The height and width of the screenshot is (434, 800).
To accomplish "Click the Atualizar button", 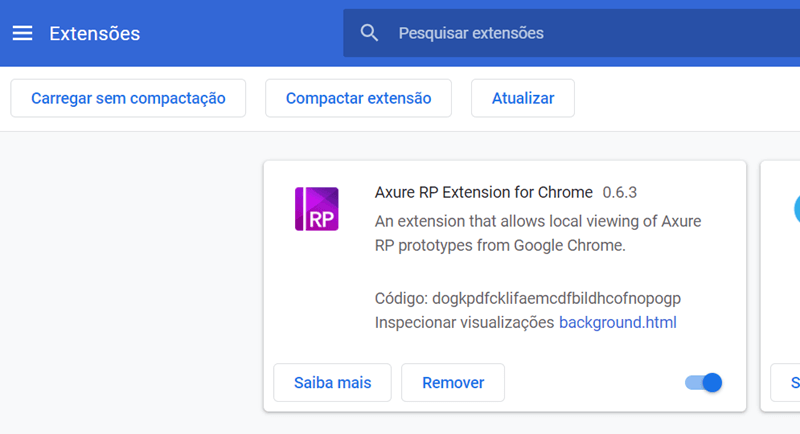I will 523,98.
